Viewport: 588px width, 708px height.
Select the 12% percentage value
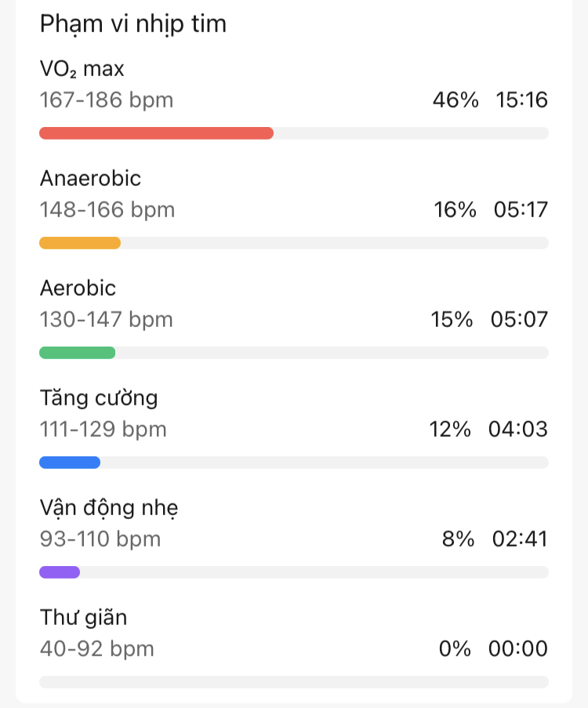(x=450, y=430)
